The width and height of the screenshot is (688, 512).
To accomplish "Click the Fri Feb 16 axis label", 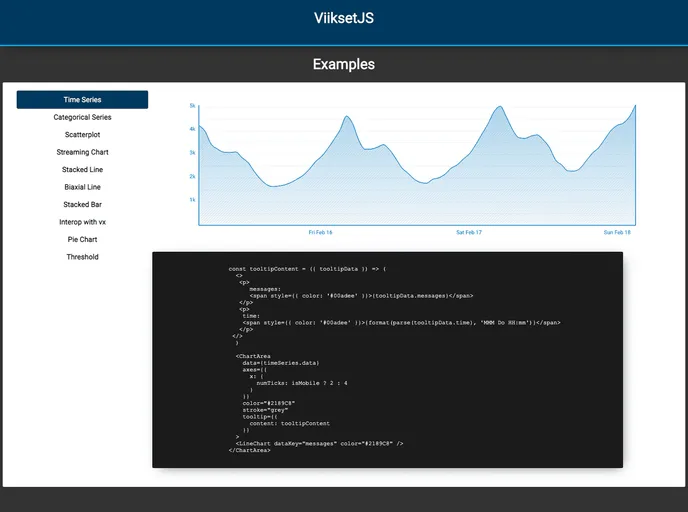I will pos(320,233).
